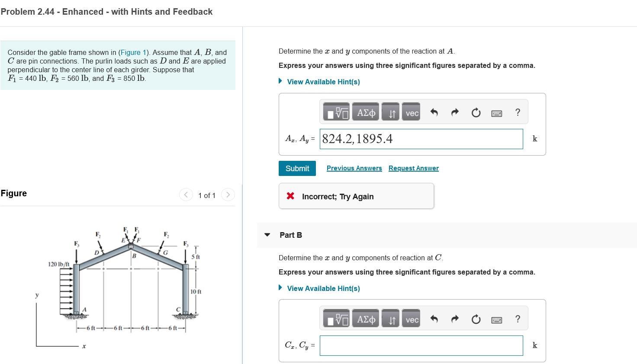Submit the answer for reaction at A
Viewport: 637px width, 364px height.
[297, 168]
